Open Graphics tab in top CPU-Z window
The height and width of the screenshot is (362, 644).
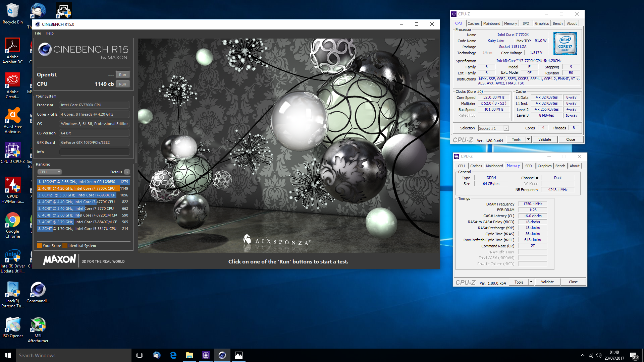tap(542, 23)
